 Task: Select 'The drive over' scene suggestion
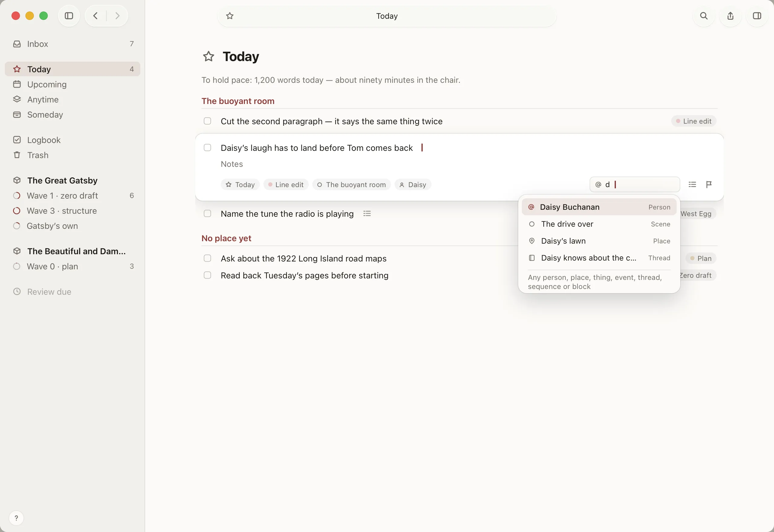point(599,224)
